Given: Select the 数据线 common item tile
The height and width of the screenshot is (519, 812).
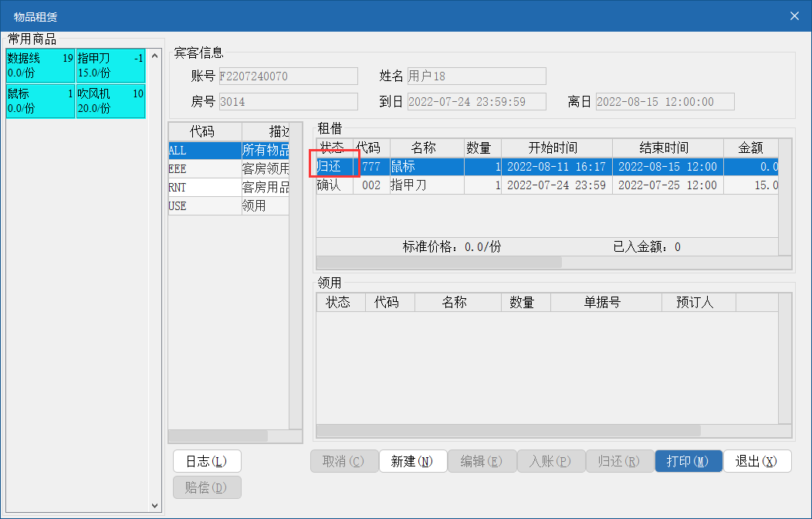Looking at the screenshot, I should point(40,66).
